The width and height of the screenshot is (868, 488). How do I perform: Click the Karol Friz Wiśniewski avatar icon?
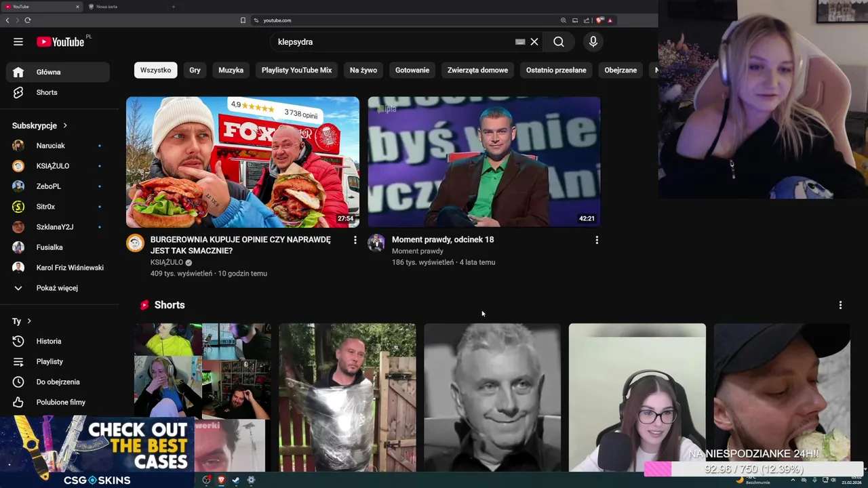coord(18,268)
